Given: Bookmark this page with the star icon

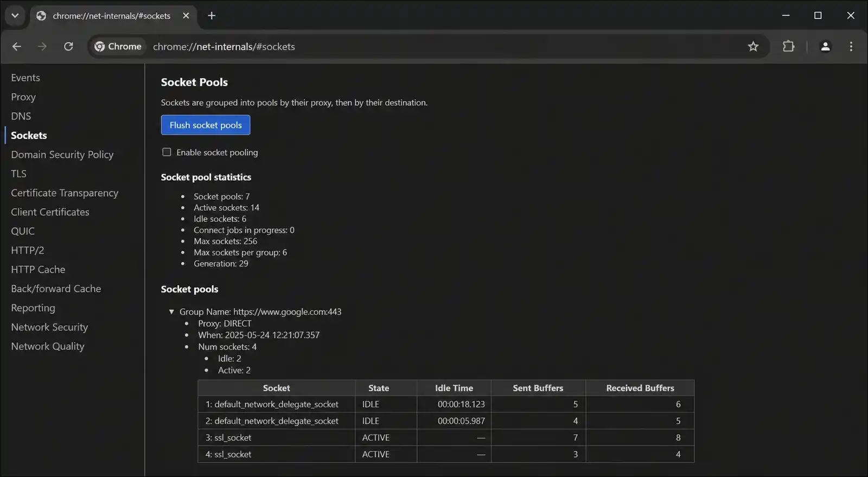Looking at the screenshot, I should click(753, 47).
